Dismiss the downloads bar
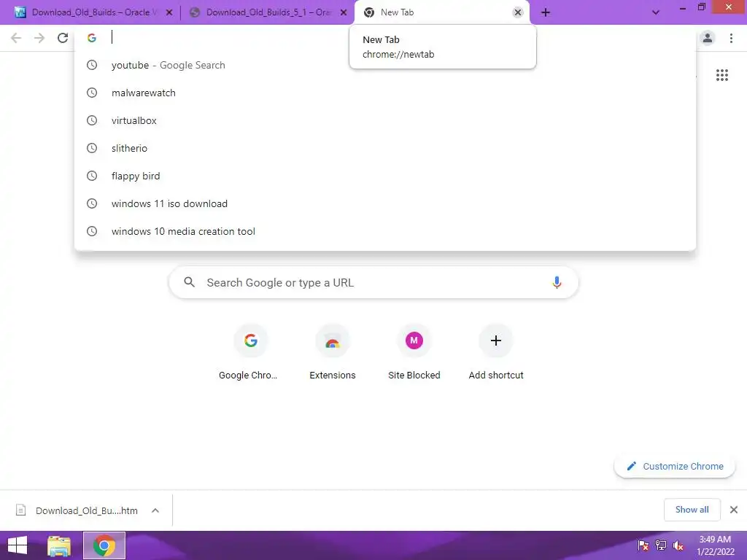This screenshot has width=747, height=560. [x=734, y=510]
